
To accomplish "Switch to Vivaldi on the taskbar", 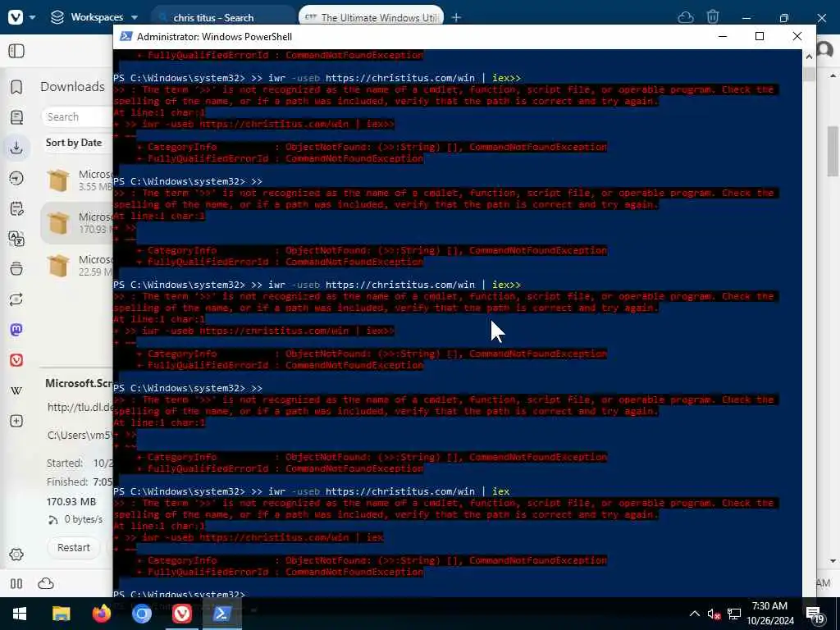I will pos(182,614).
